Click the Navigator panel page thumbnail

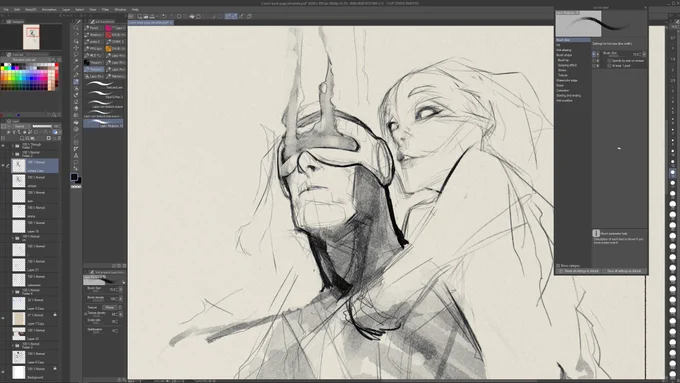point(31,37)
